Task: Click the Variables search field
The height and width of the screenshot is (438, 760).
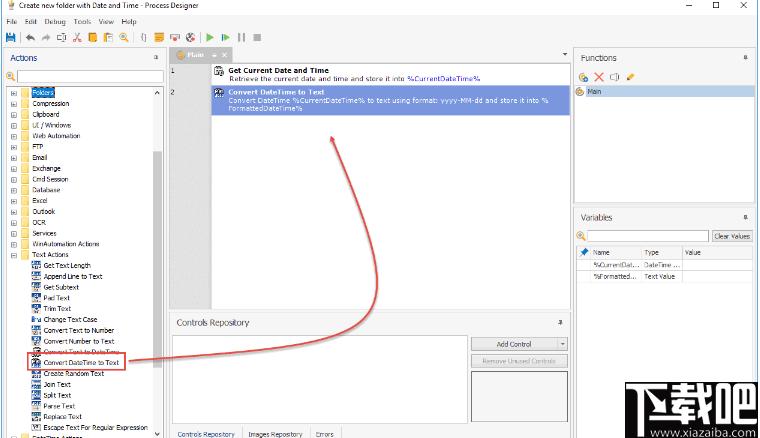Action: 648,236
